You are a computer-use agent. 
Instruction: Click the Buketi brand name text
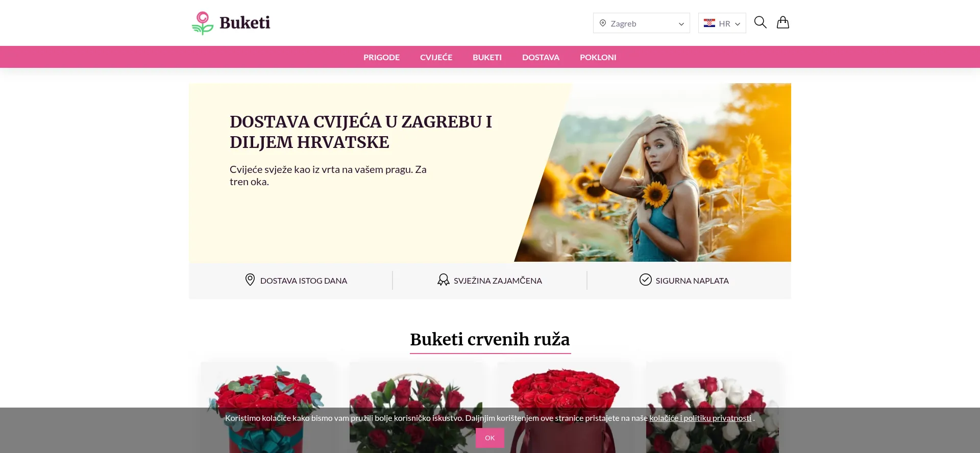tap(244, 23)
